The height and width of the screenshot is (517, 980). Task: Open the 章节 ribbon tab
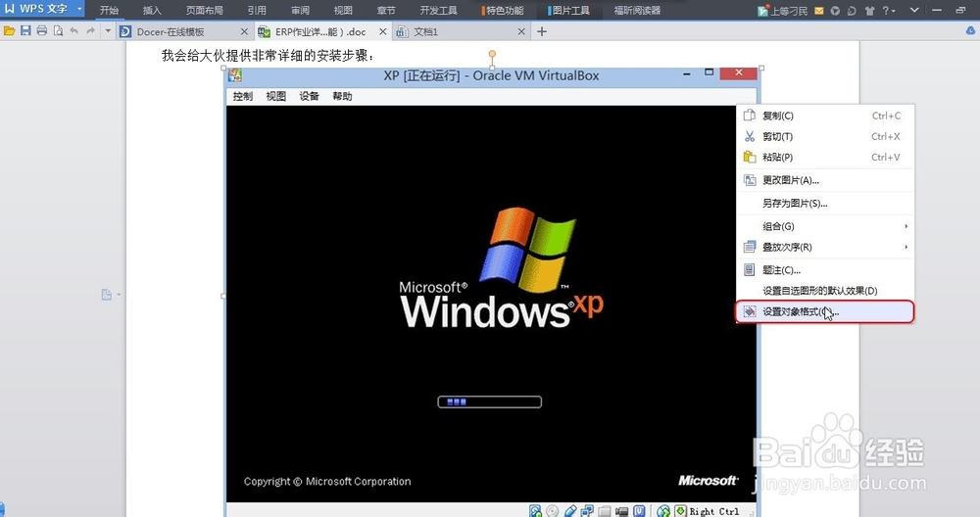pos(385,10)
